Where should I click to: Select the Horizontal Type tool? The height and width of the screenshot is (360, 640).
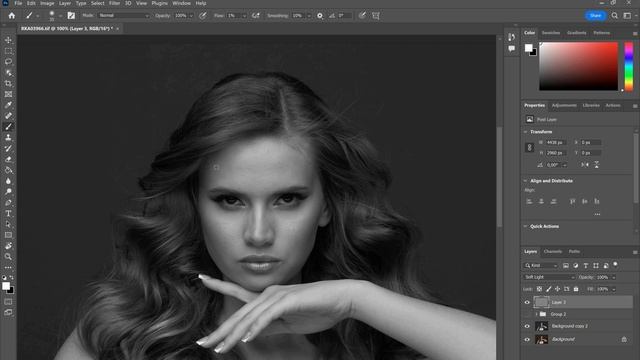pyautogui.click(x=8, y=213)
